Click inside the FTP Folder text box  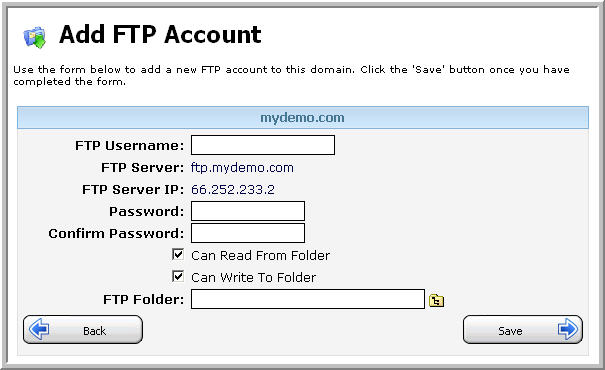pos(308,299)
